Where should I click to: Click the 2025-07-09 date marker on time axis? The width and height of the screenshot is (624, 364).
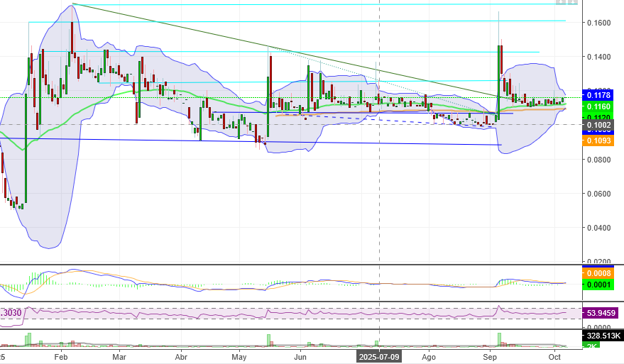379,357
